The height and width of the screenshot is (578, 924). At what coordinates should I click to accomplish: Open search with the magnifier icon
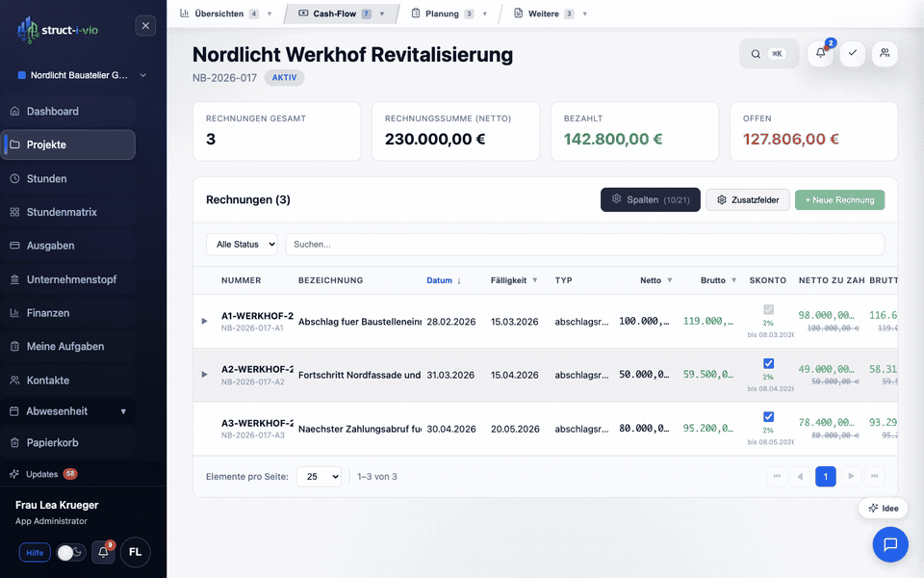(757, 54)
